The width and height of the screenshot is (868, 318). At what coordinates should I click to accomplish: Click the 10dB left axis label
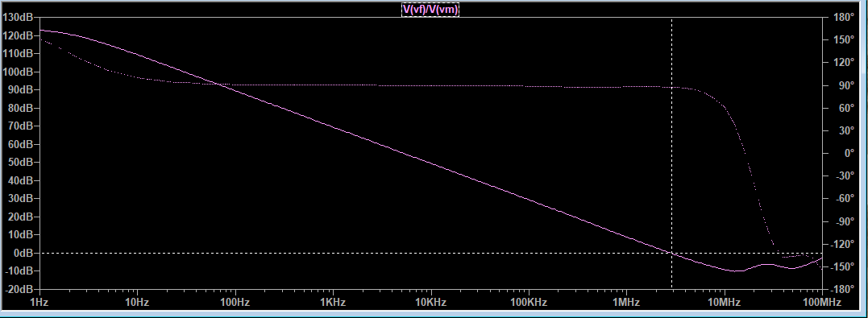coord(20,234)
